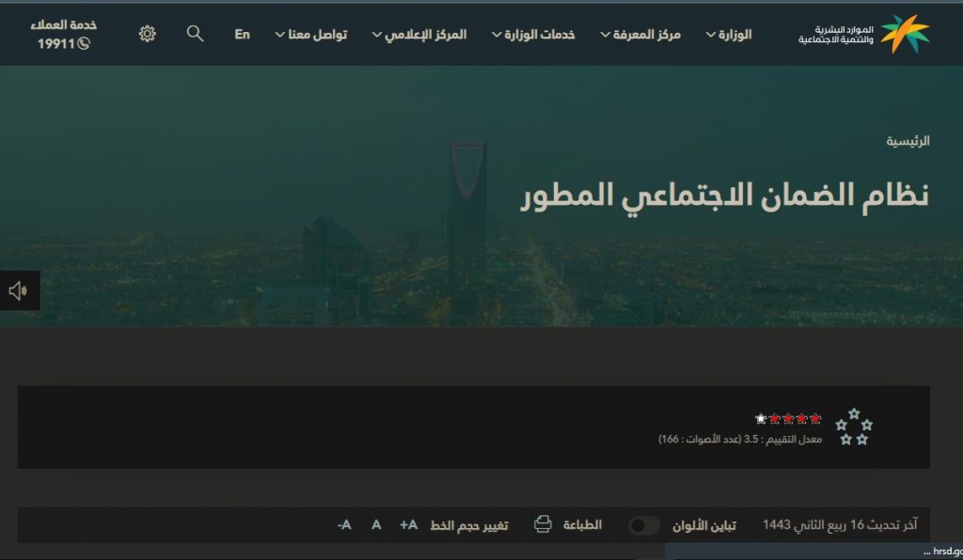963x560 pixels.
Task: Click the blue stars rating icon
Action: pyautogui.click(x=854, y=427)
